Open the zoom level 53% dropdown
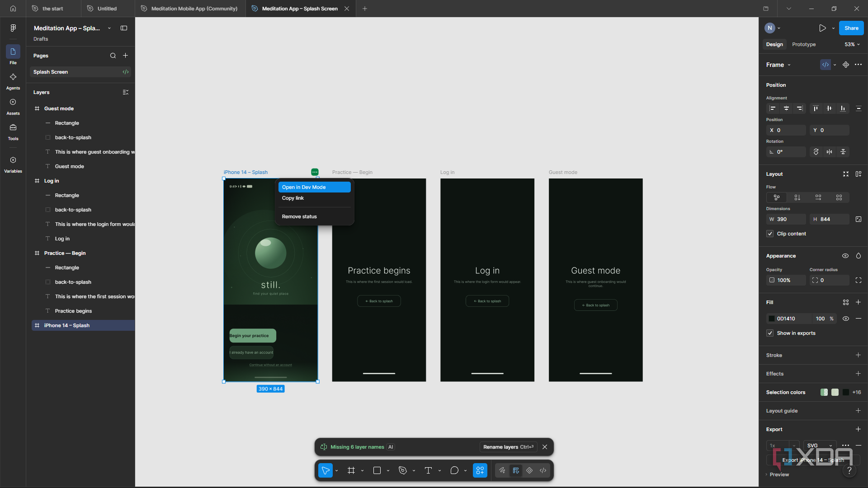The image size is (868, 488). coord(852,44)
